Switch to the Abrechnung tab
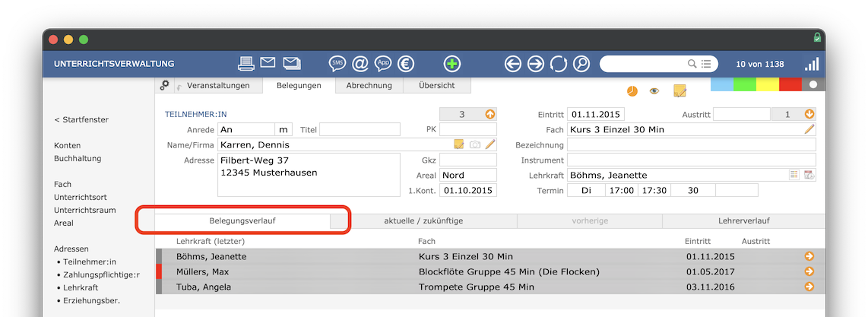868x317 pixels. [x=369, y=85]
